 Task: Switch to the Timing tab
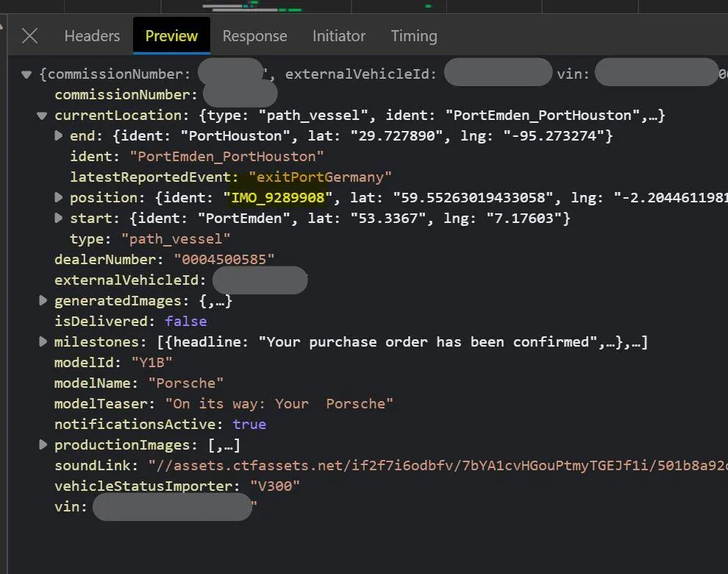pyautogui.click(x=414, y=36)
